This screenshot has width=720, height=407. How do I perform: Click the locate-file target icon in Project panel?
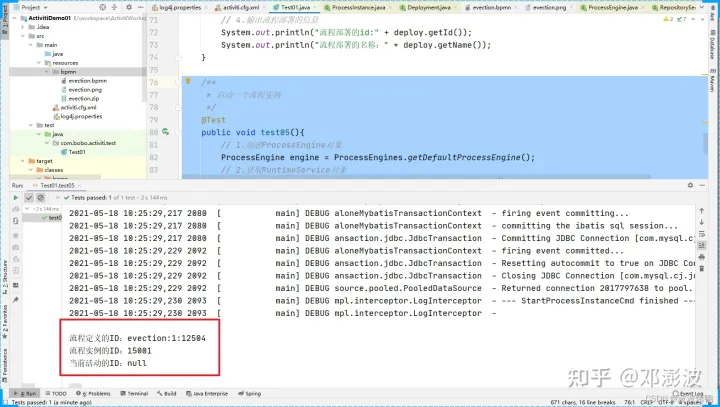point(102,7)
